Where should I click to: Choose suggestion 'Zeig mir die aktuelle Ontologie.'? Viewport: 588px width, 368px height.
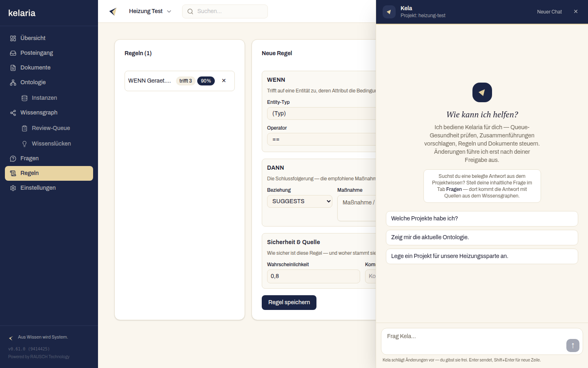coord(482,238)
